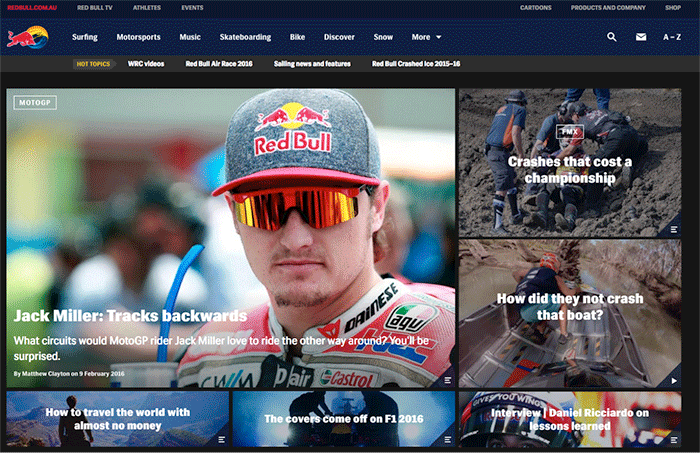This screenshot has height=453, width=700.
Task: Click the Jack Miller article summary text
Action: point(221,348)
